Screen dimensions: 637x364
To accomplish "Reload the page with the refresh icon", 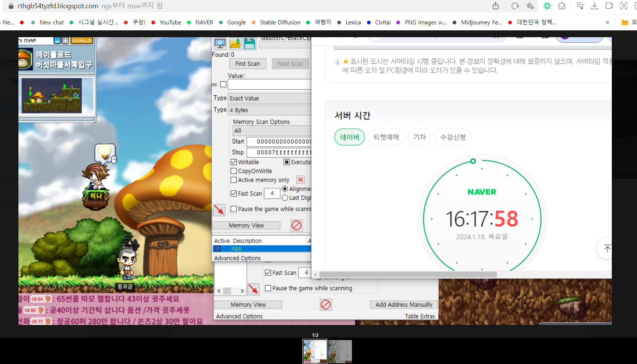I will click(x=515, y=6).
